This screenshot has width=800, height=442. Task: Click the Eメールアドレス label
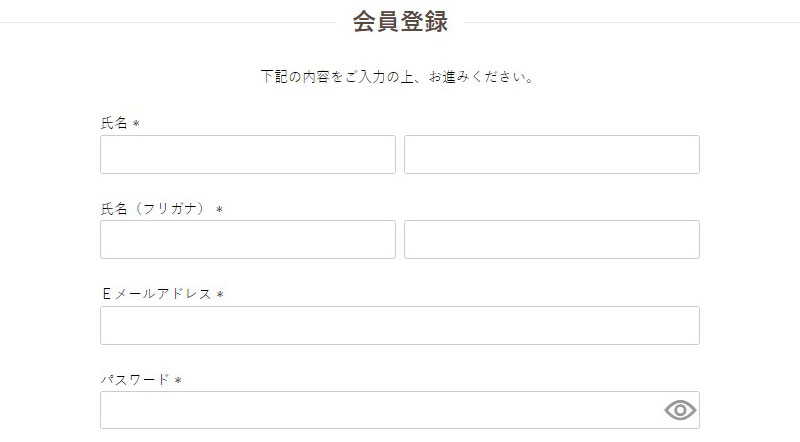click(156, 294)
